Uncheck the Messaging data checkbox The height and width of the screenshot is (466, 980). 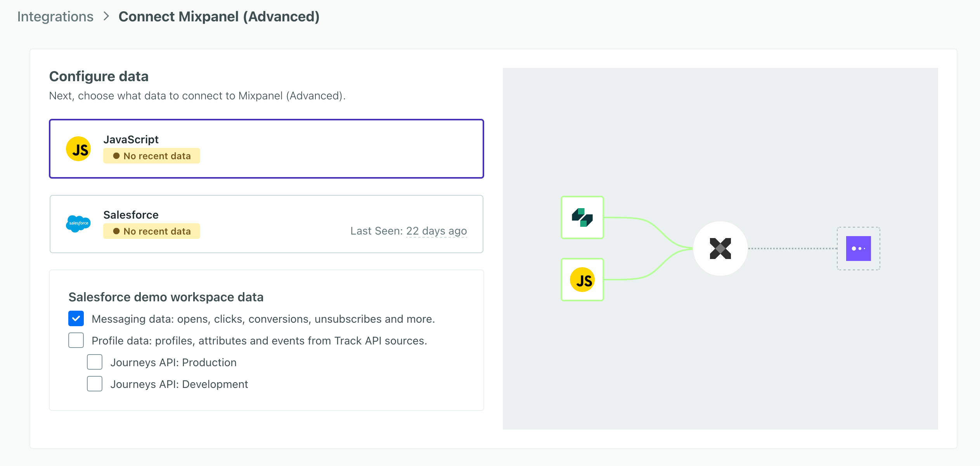76,319
